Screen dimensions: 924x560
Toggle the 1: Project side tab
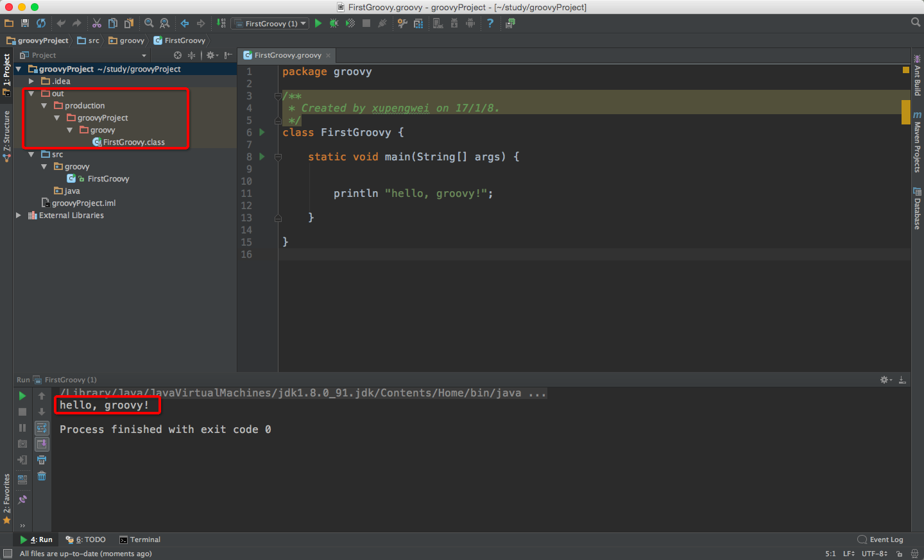[x=6, y=74]
